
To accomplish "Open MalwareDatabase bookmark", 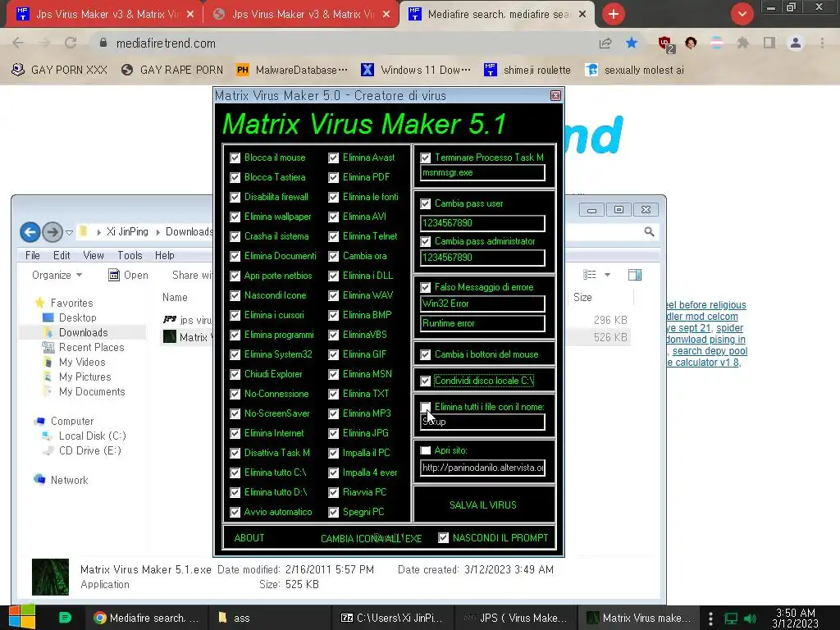I will point(292,70).
